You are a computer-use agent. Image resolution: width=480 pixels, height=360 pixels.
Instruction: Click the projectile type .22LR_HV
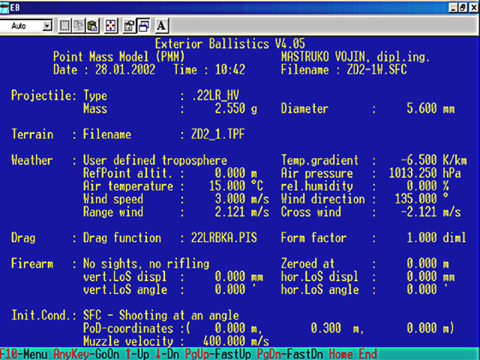(215, 96)
